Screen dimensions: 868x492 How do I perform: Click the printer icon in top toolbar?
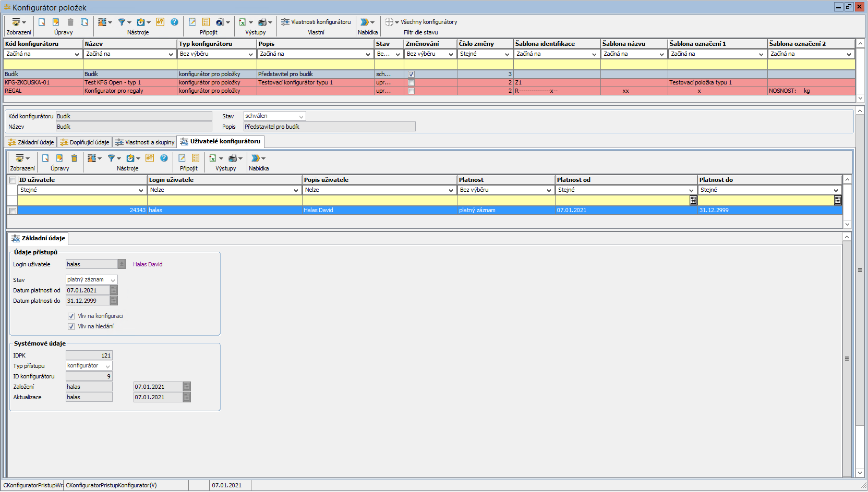click(262, 22)
